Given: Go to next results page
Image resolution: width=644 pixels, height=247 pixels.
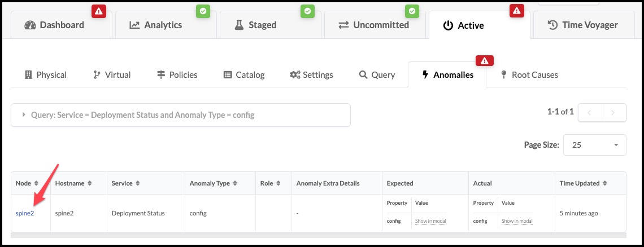Looking at the screenshot, I should [614, 112].
